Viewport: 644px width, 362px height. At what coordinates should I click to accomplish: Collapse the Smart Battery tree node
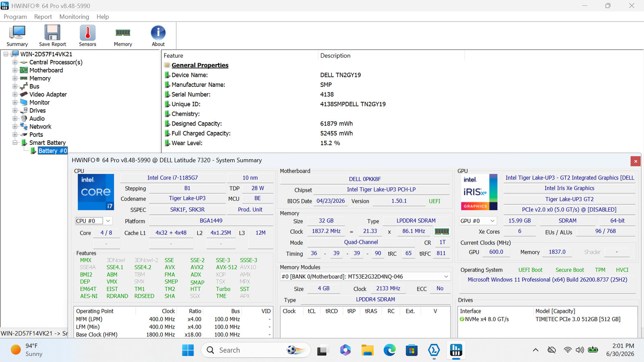(15, 143)
